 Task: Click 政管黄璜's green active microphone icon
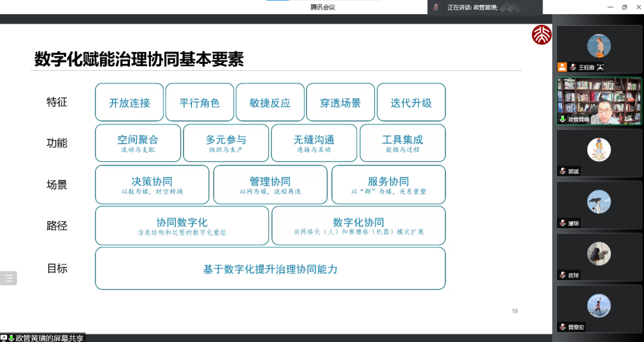coord(562,119)
